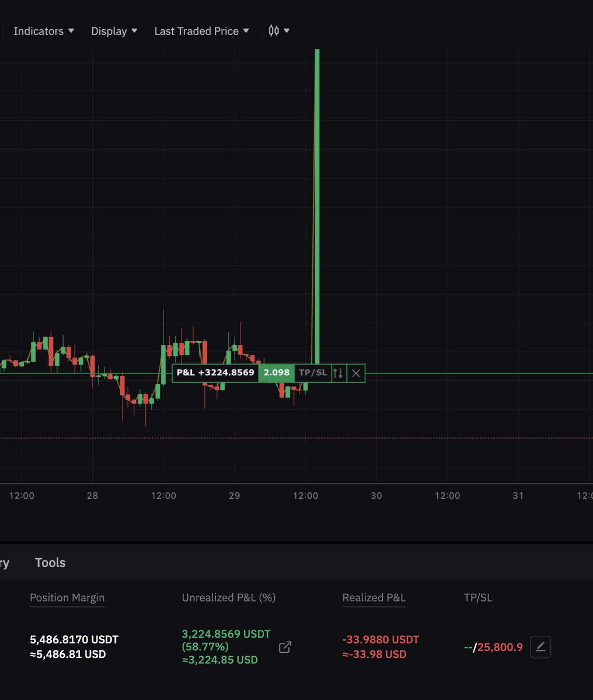
Task: Click the ≈3,224.85 USD unrealized equivalent
Action: point(219,660)
